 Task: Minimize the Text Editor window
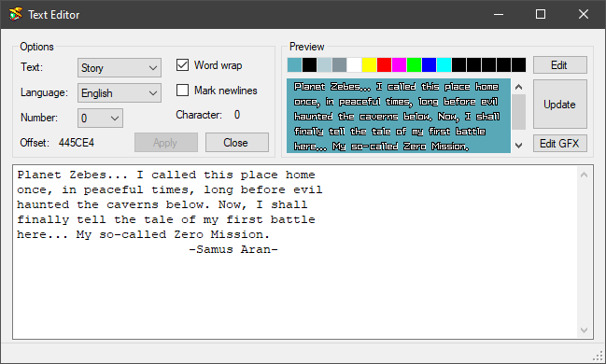(499, 14)
